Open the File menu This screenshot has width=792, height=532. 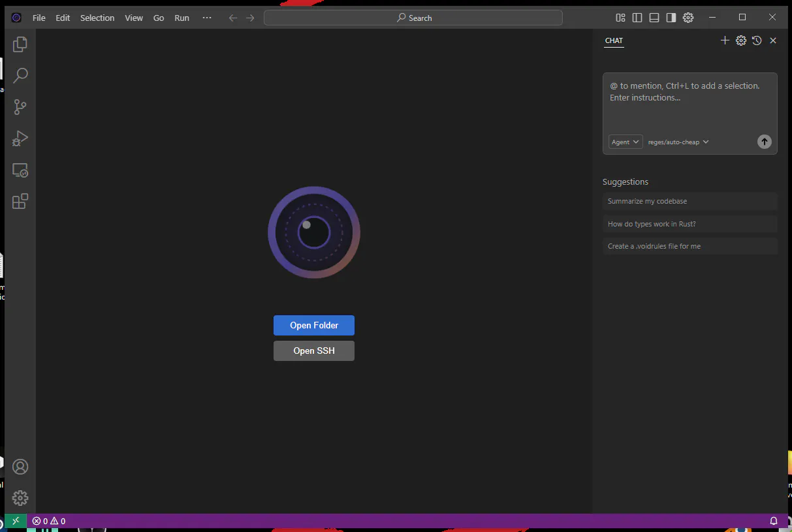pos(39,18)
